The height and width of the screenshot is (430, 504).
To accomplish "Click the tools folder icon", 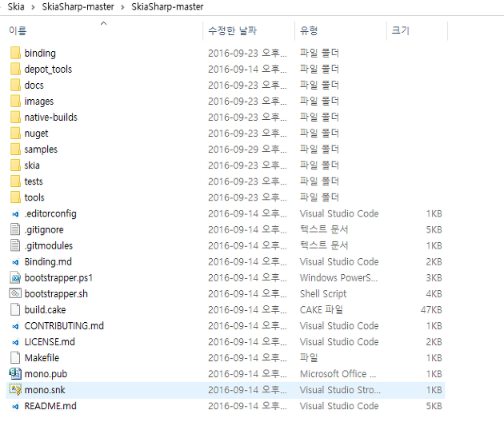I will pyautogui.click(x=15, y=197).
